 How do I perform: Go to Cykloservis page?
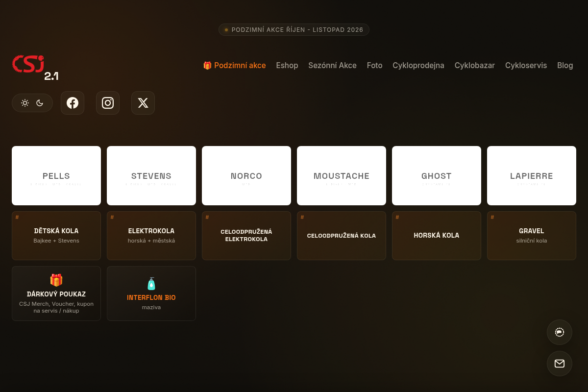coord(526,66)
